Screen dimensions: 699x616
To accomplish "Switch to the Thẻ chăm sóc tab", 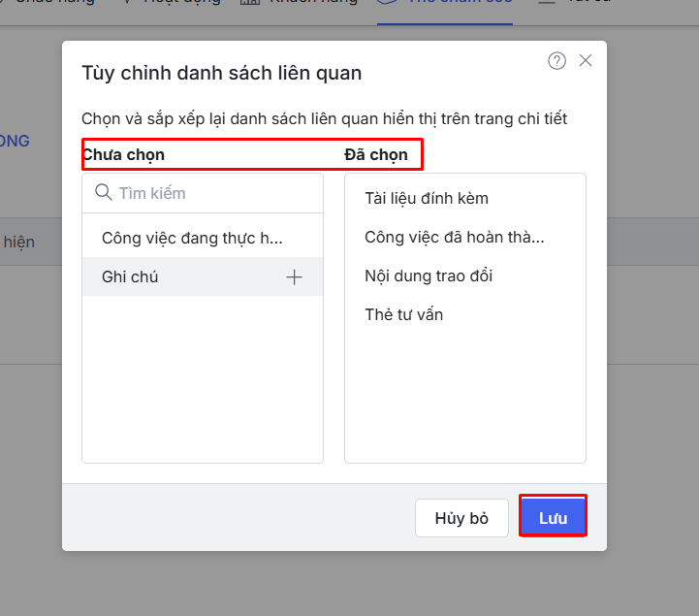I will pyautogui.click(x=446, y=3).
